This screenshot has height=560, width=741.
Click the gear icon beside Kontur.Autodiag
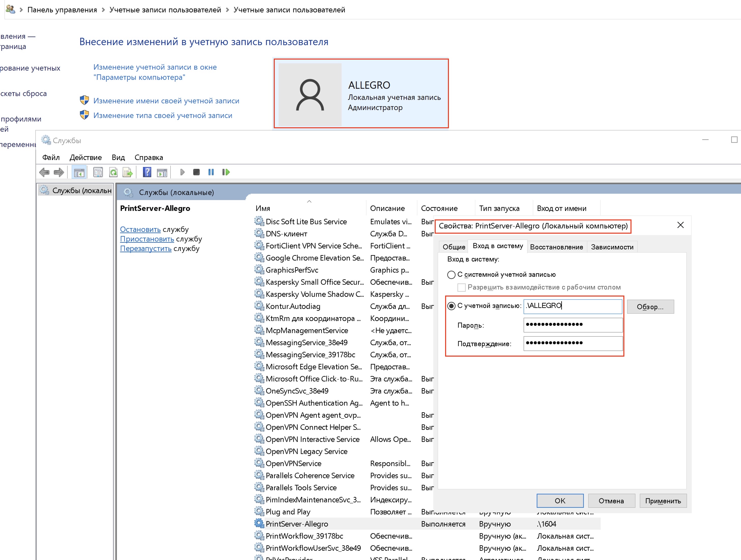point(259,305)
